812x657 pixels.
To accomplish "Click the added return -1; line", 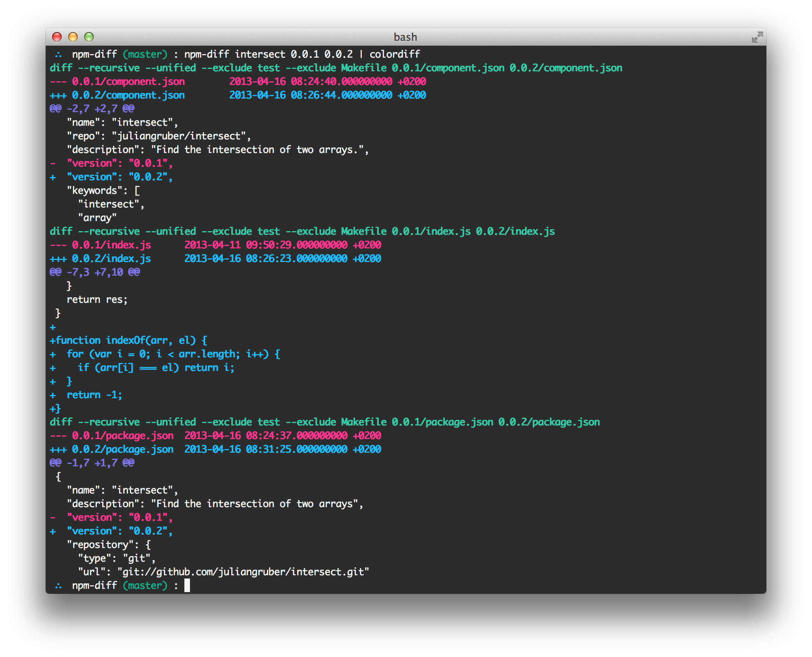I will [86, 395].
